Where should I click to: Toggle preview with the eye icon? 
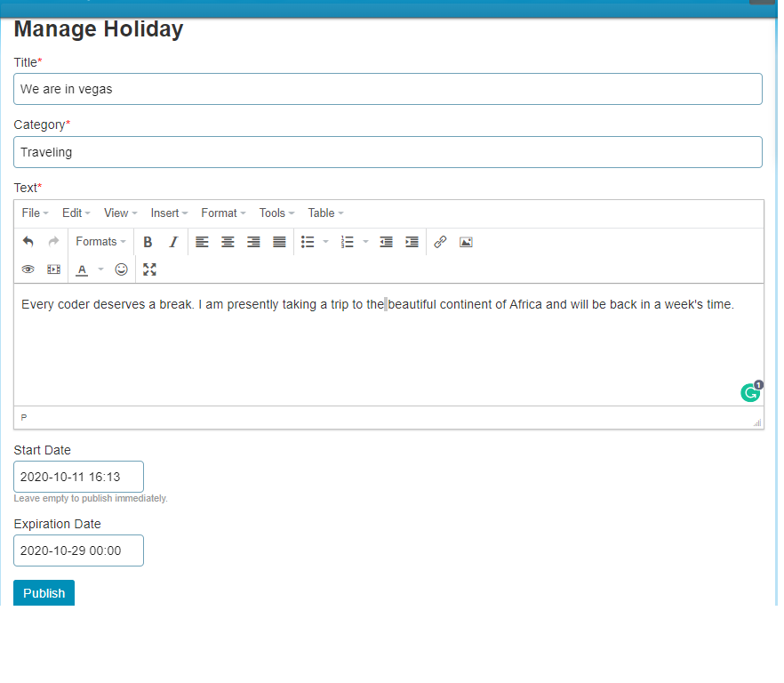[x=28, y=269]
